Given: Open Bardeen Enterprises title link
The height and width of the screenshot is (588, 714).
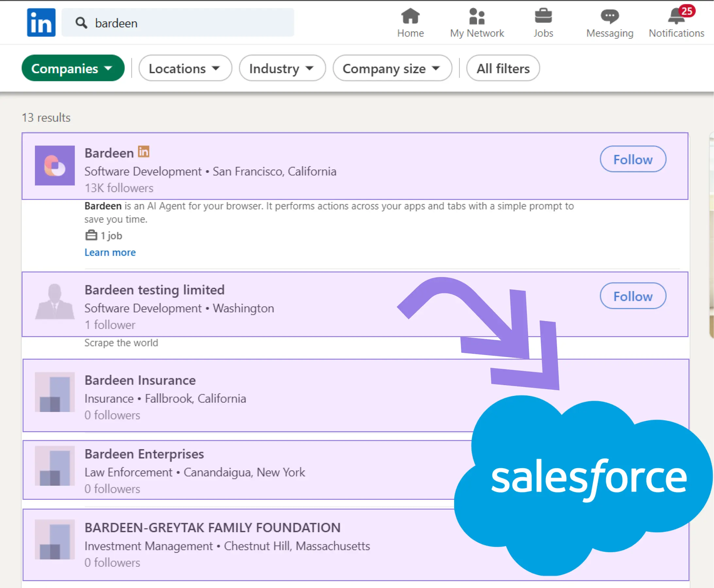Looking at the screenshot, I should pyautogui.click(x=144, y=454).
